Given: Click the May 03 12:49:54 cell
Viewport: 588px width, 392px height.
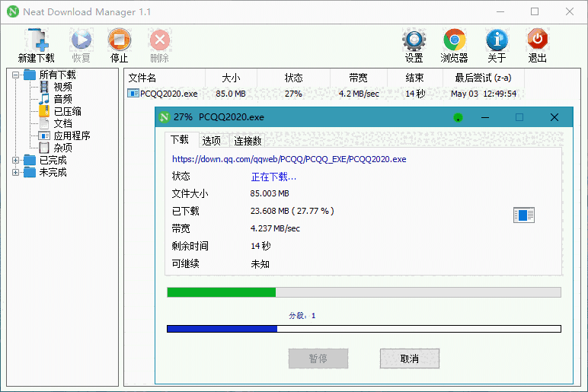Looking at the screenshot, I should [x=484, y=94].
